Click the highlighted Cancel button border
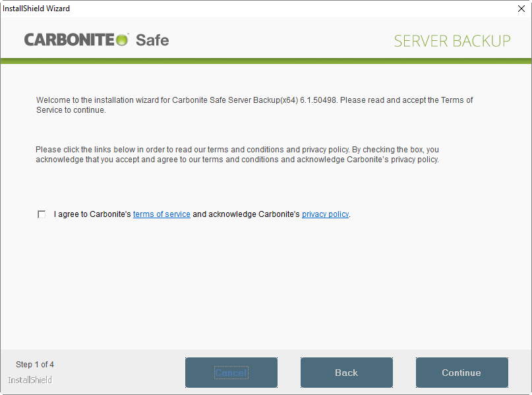This screenshot has width=532, height=395. click(231, 373)
